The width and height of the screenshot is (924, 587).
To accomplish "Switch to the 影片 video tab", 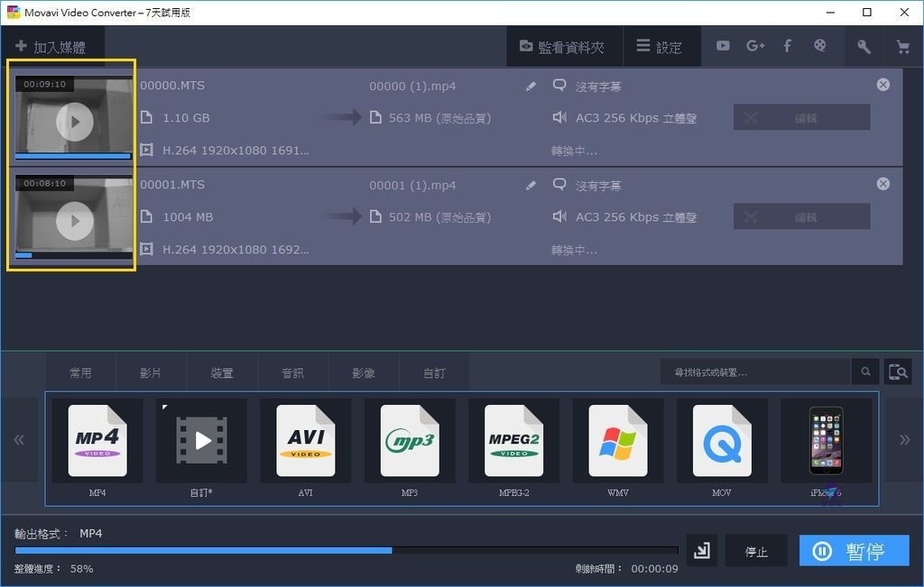I will coord(151,372).
